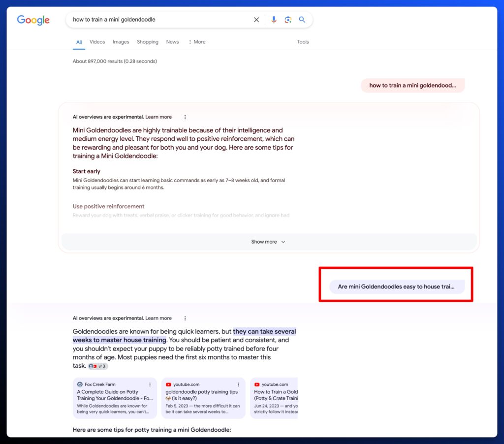The width and height of the screenshot is (504, 444).
Task: Start voice search with the microphone icon
Action: (x=274, y=20)
